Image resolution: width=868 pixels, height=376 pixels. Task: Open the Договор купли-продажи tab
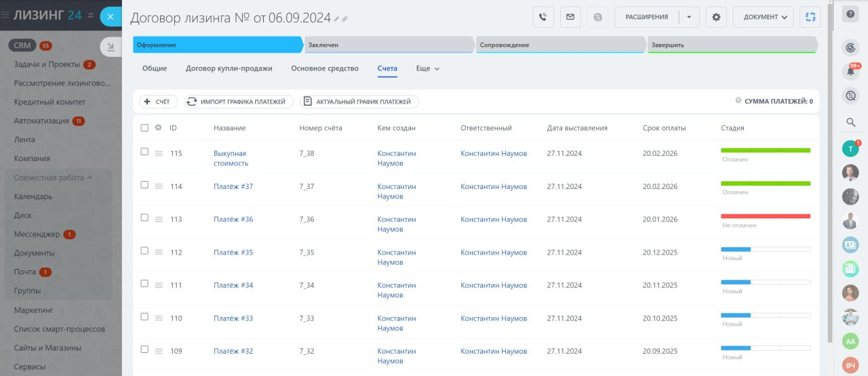coord(229,68)
